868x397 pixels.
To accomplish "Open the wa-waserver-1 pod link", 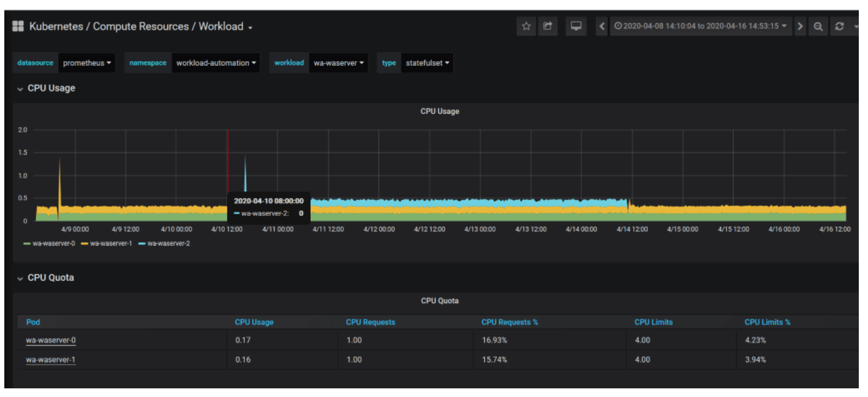I will tap(51, 360).
